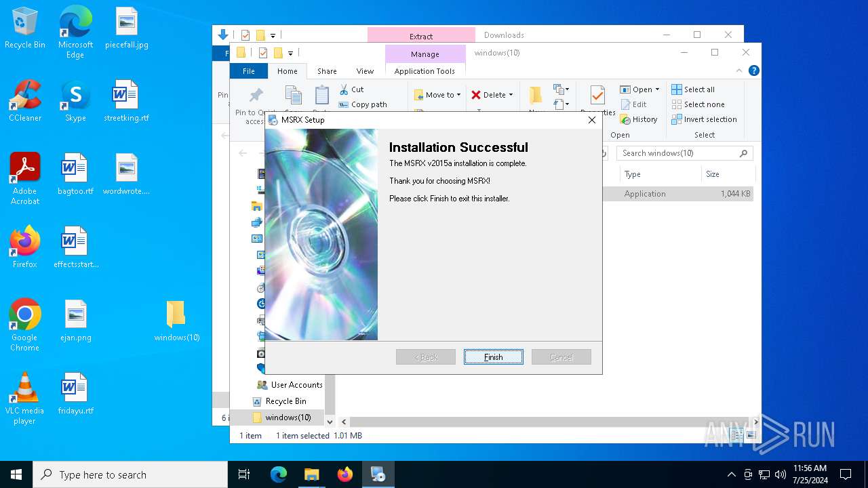This screenshot has height=488, width=868.
Task: Open Task View on taskbar
Action: [244, 474]
